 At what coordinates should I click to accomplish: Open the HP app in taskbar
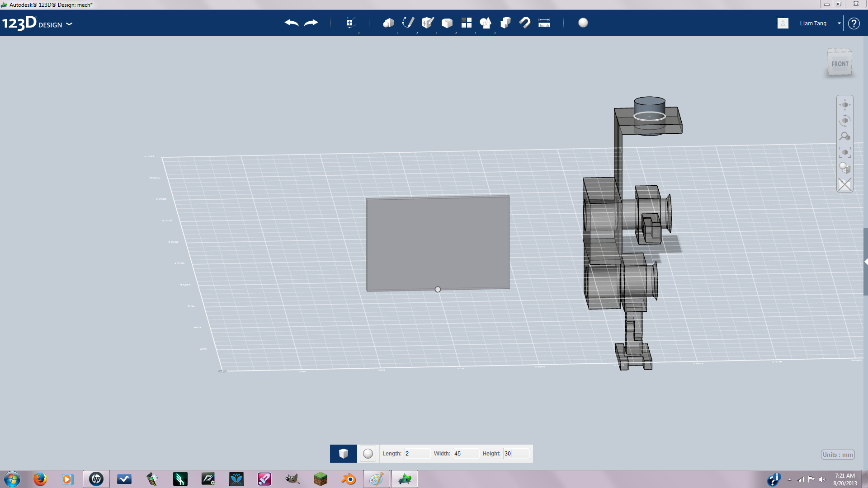96,479
